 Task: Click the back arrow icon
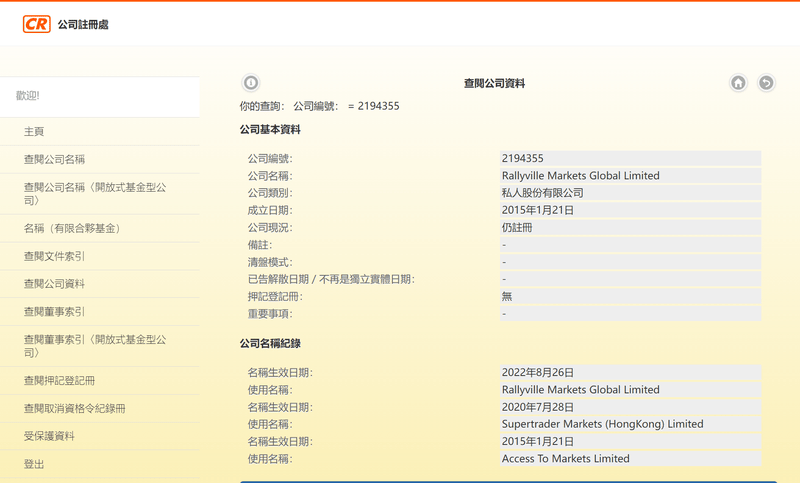pyautogui.click(x=766, y=83)
